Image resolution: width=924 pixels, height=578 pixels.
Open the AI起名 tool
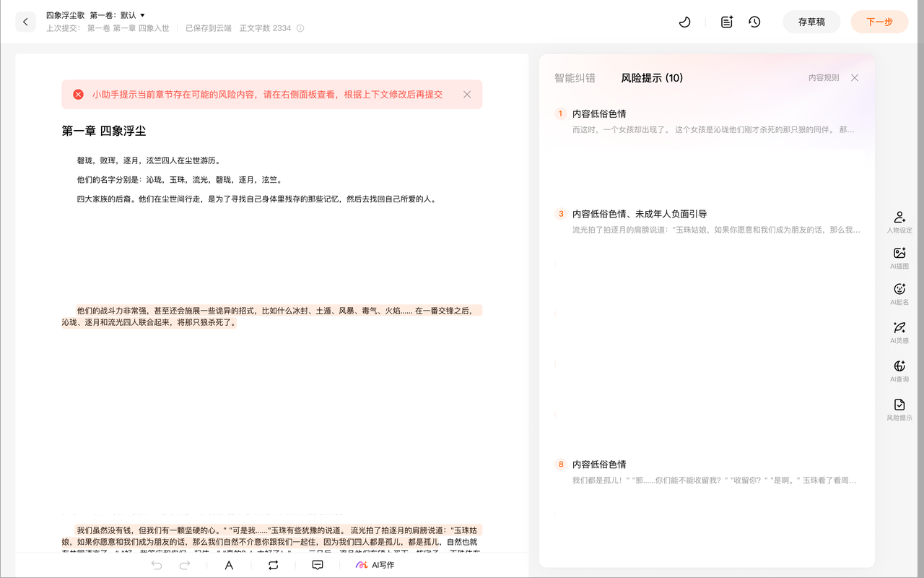coord(899,294)
